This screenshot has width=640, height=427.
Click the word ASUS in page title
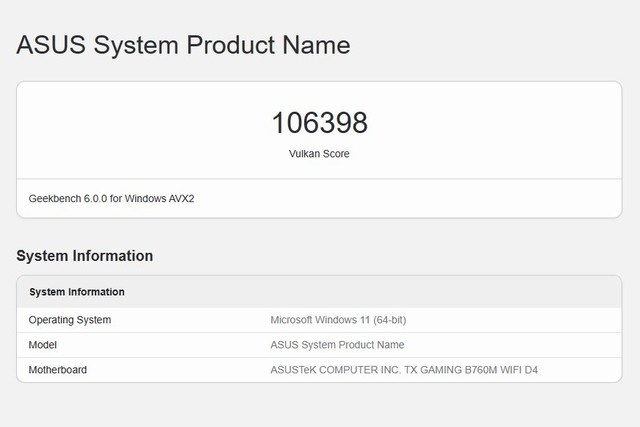coord(48,45)
